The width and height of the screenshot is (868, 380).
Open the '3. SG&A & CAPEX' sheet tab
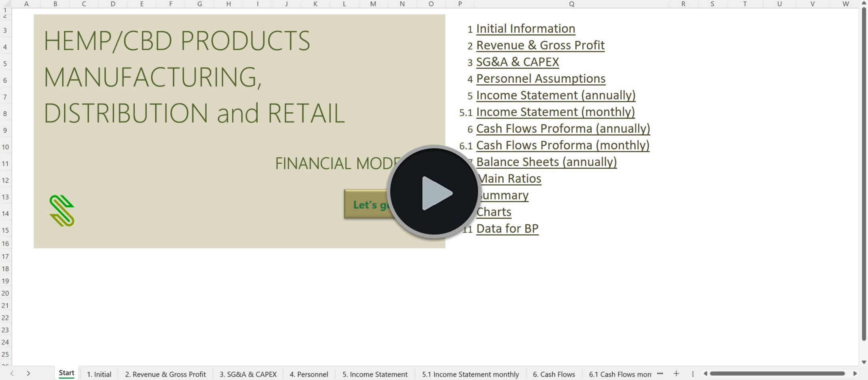point(248,374)
